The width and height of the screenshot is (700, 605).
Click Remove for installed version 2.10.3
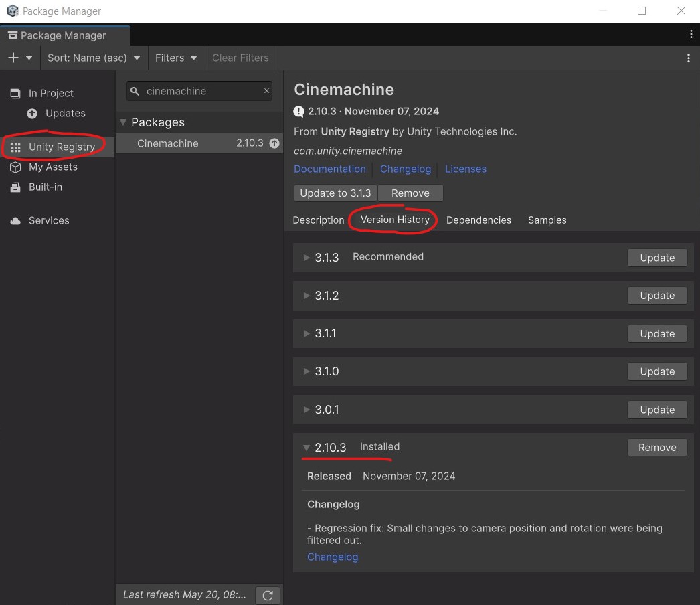657,447
